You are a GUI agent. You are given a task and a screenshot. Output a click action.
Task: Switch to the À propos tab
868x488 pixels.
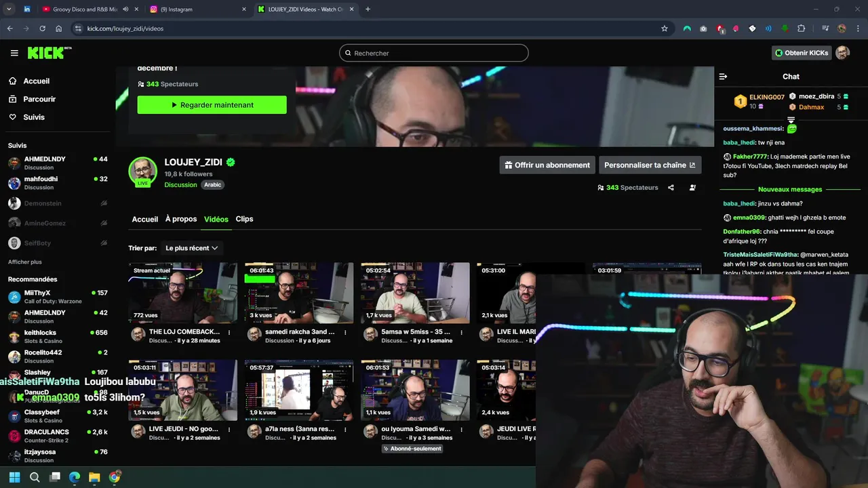[181, 219]
